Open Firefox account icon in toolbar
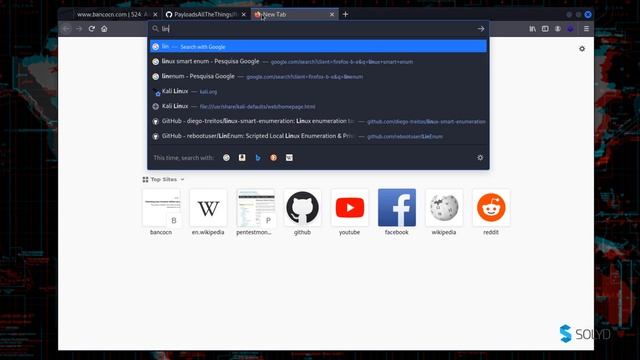Viewport: 640px width, 360px height. click(x=558, y=29)
